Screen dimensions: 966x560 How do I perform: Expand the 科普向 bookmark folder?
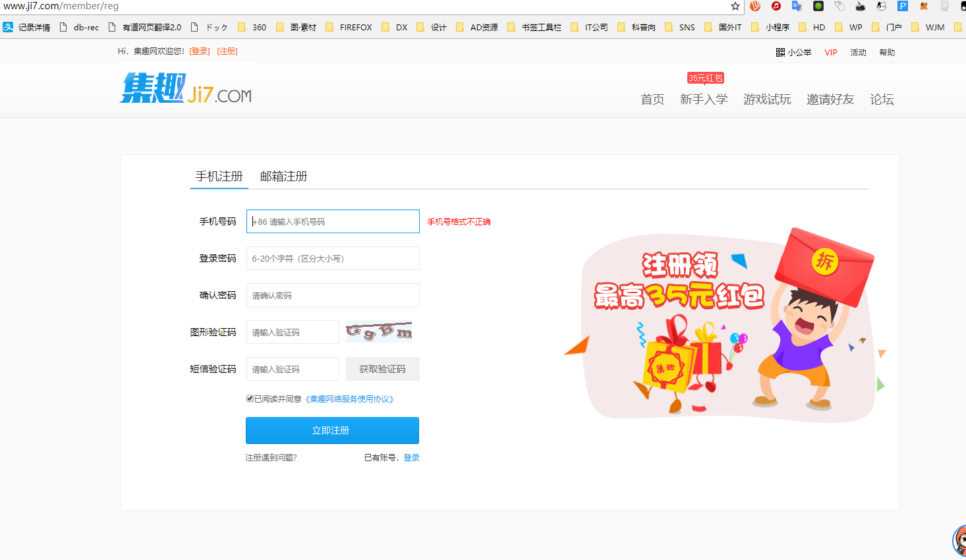tap(637, 27)
